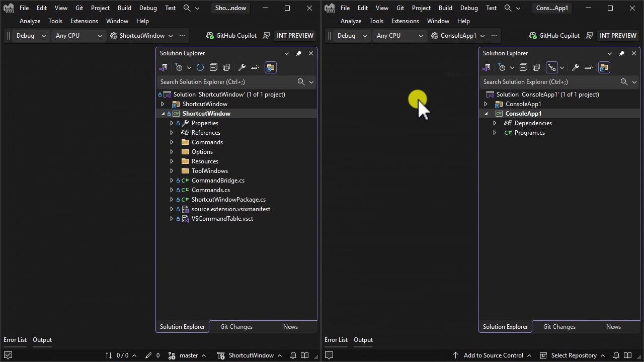644x362 pixels.
Task: Select the Collapse All icon in Solution Explorer
Action: tap(213, 67)
